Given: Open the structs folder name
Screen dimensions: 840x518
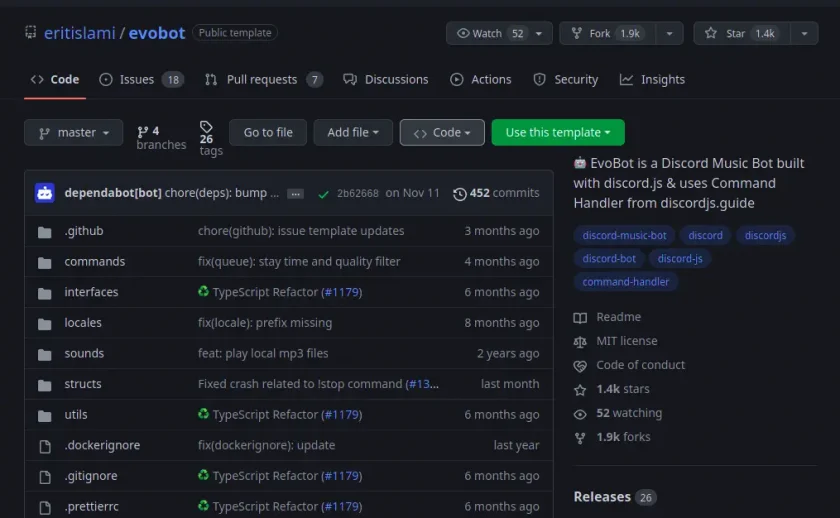Looking at the screenshot, I should click(82, 384).
